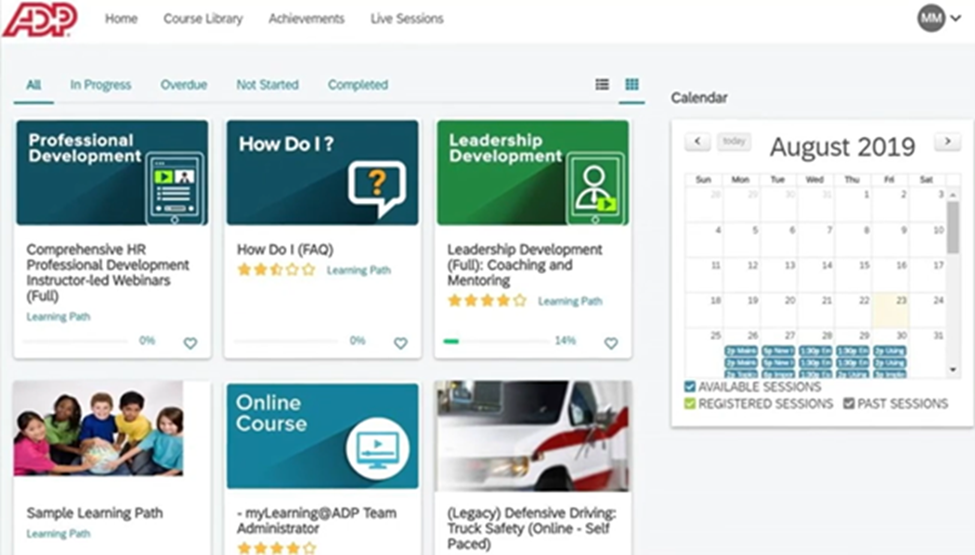
Task: Open Course Library in top navigation
Action: (x=203, y=19)
